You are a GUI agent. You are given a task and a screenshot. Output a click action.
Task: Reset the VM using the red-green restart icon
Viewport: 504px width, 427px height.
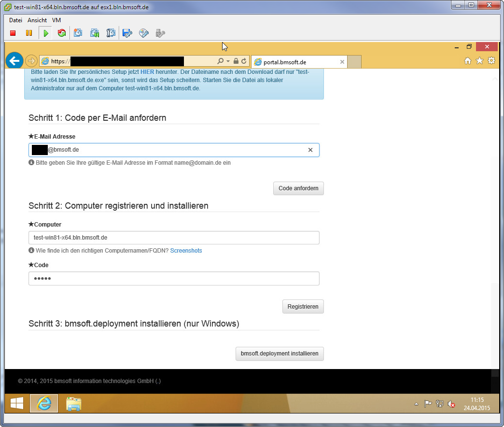point(62,33)
